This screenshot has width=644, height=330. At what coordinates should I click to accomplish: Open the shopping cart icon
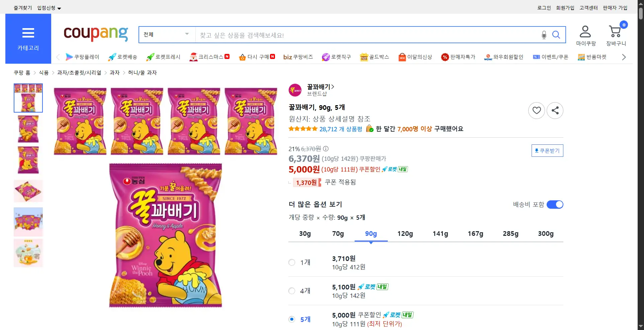615,32
